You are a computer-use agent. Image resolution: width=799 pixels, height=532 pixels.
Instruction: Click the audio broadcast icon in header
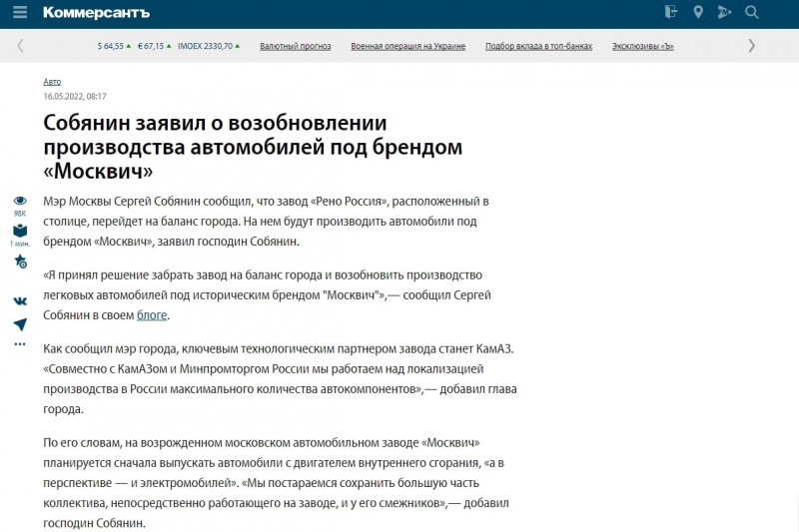pos(724,12)
